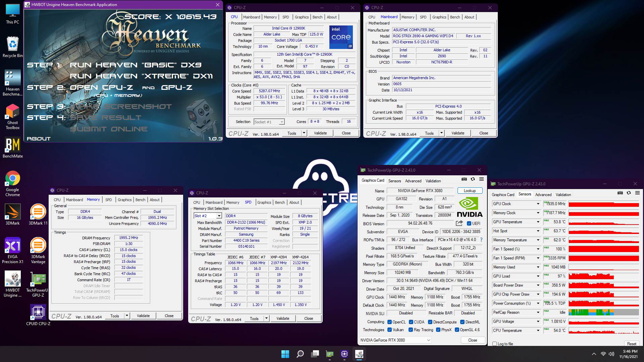Expand the Hot Spot sensor dropdown
Image resolution: width=644 pixels, height=362 pixels.
click(x=538, y=231)
